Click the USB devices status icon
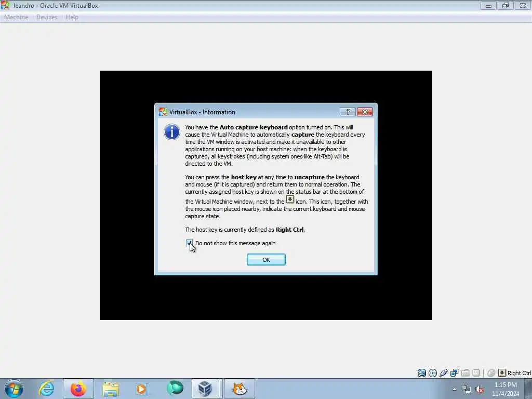The image size is (532, 399). (444, 373)
